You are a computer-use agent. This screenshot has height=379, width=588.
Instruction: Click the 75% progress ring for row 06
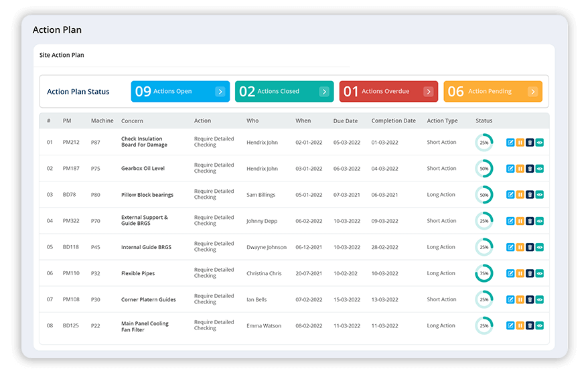(484, 273)
